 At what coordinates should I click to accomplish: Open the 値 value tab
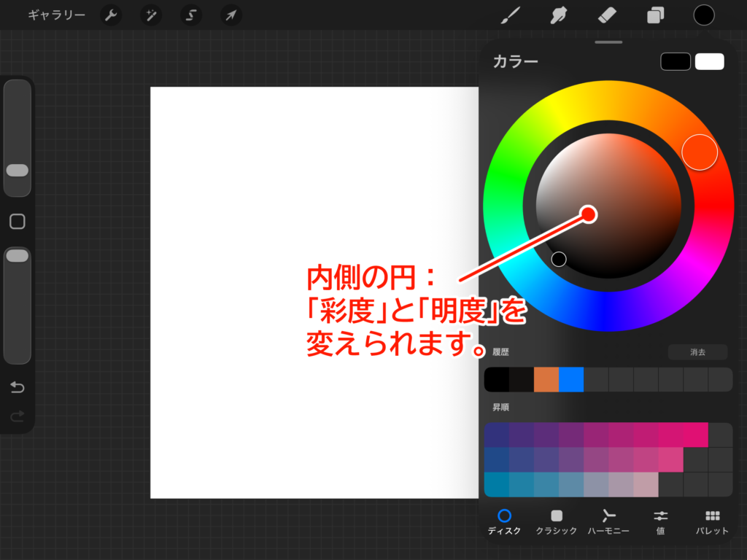[660, 522]
